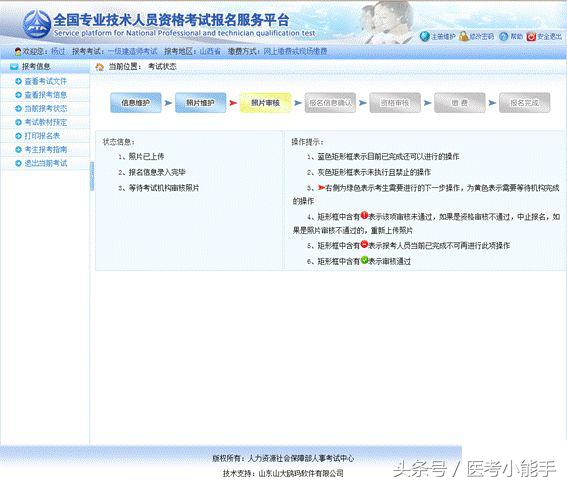Click the gray 资格审核 step button
The width and height of the screenshot is (567, 484).
click(x=395, y=103)
